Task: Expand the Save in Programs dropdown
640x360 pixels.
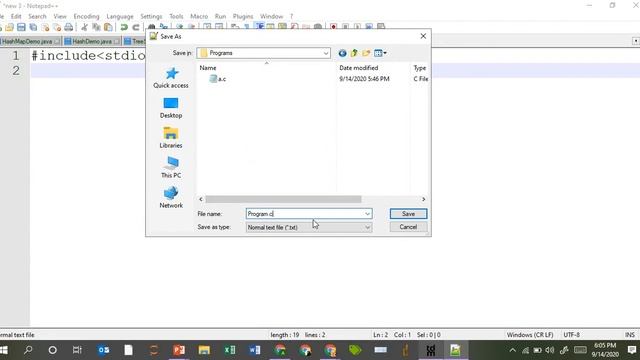Action: point(326,53)
